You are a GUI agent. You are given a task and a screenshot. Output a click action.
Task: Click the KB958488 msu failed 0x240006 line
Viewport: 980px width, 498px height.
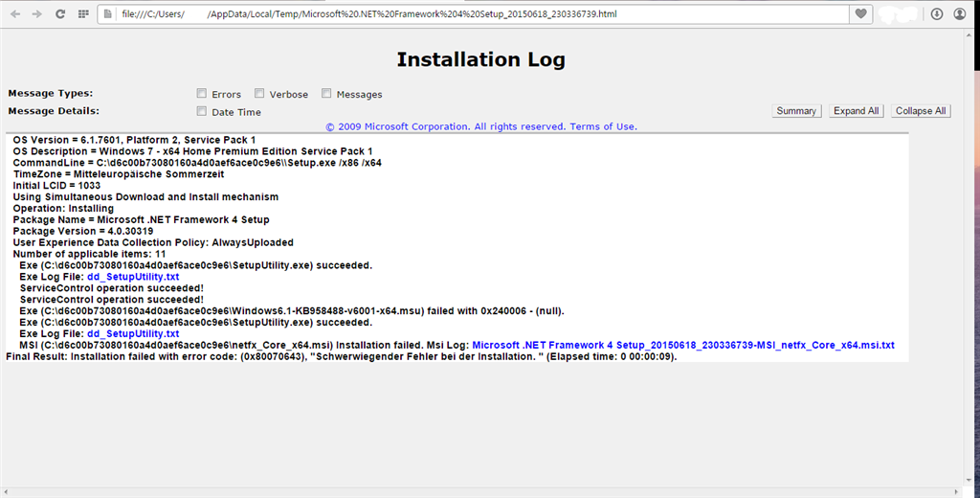coord(292,311)
